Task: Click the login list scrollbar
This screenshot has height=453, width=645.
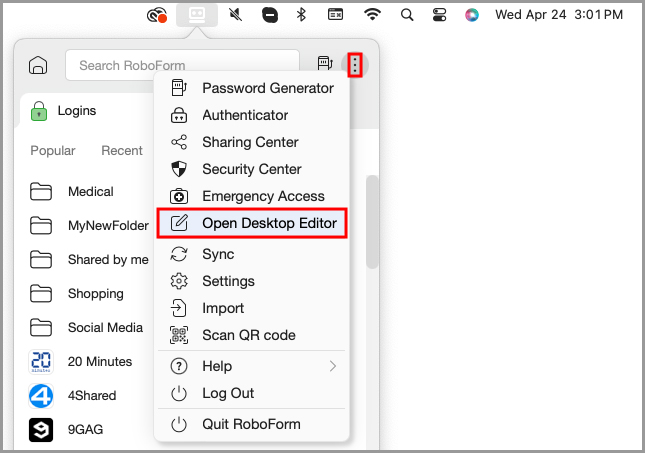Action: (372, 222)
